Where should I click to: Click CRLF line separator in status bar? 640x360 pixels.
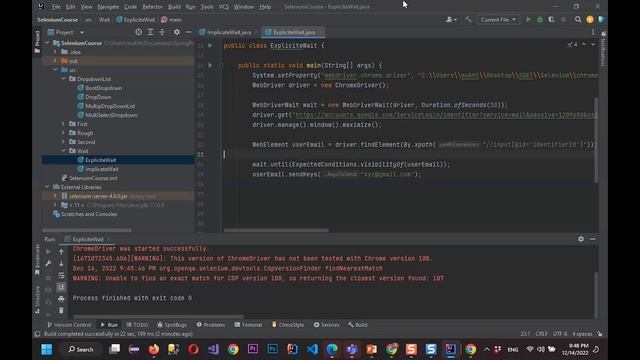point(541,334)
